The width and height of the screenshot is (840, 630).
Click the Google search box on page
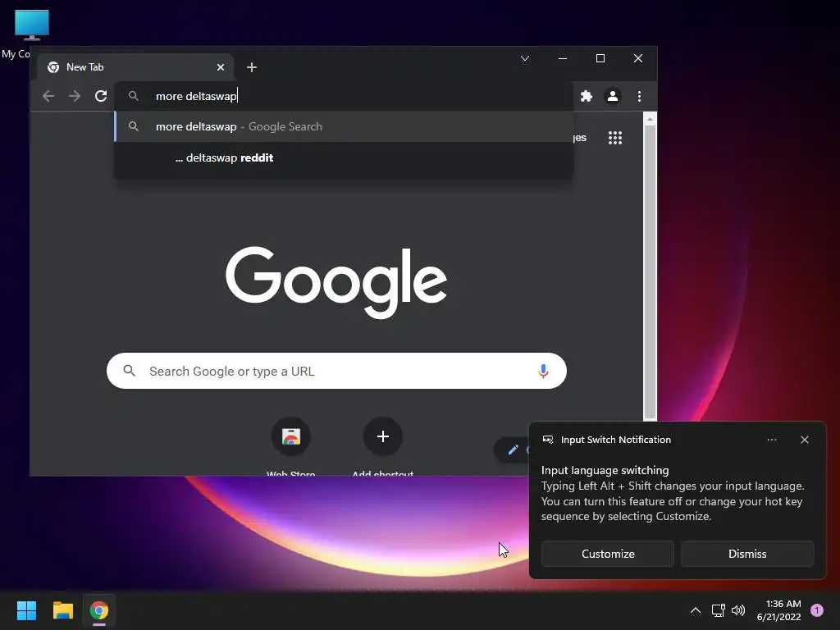pyautogui.click(x=336, y=371)
